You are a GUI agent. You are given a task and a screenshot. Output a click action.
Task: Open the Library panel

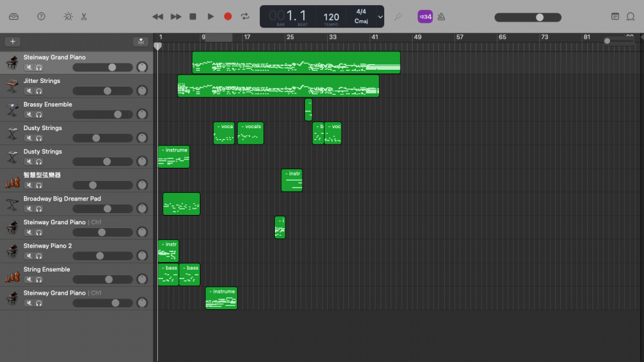[14, 16]
